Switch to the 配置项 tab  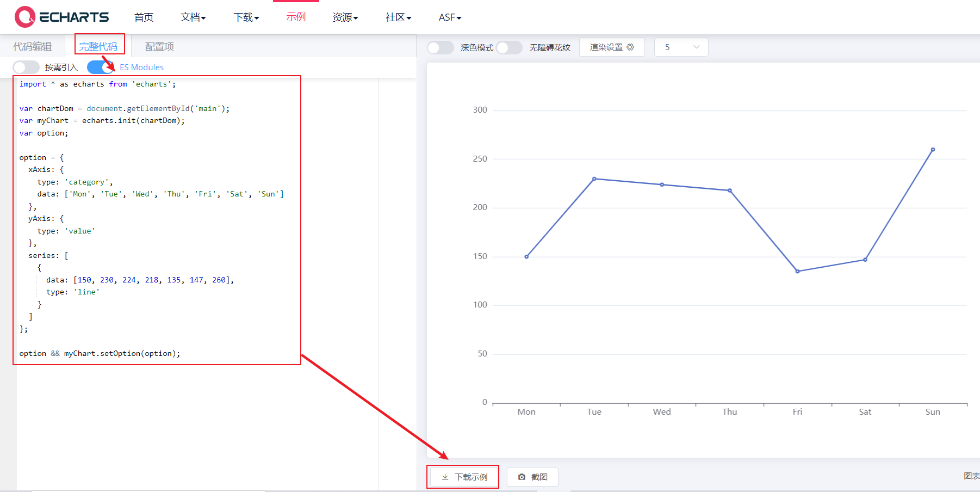click(x=158, y=46)
